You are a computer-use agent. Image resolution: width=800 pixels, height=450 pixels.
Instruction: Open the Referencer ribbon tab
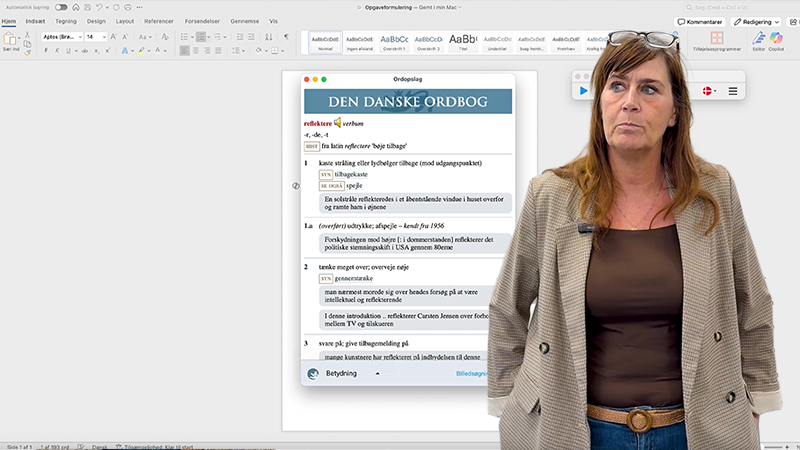[158, 20]
